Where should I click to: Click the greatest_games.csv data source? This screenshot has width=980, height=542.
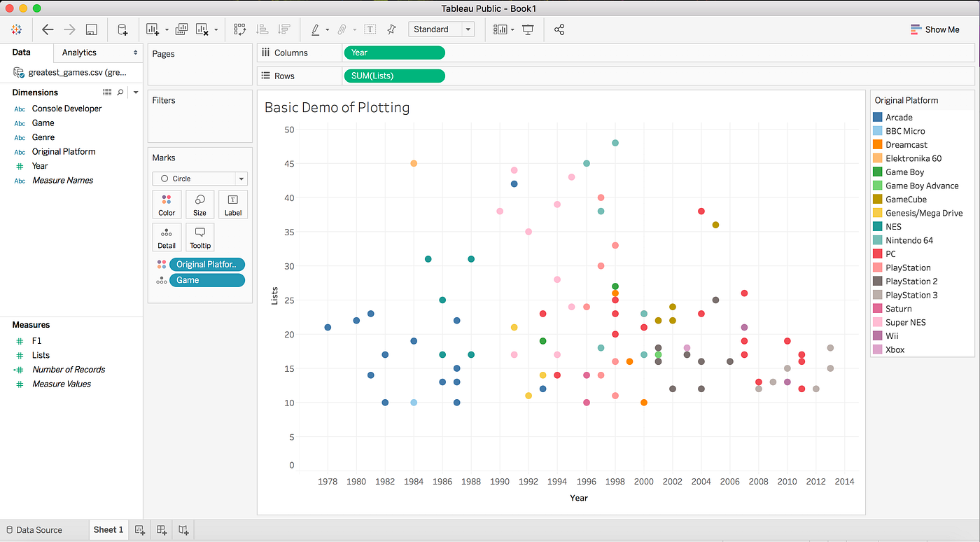point(69,72)
